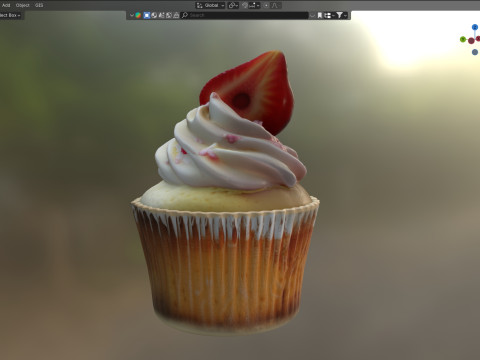
Task: Click the blue Z axis on navigation gizmo
Action: [475, 27]
